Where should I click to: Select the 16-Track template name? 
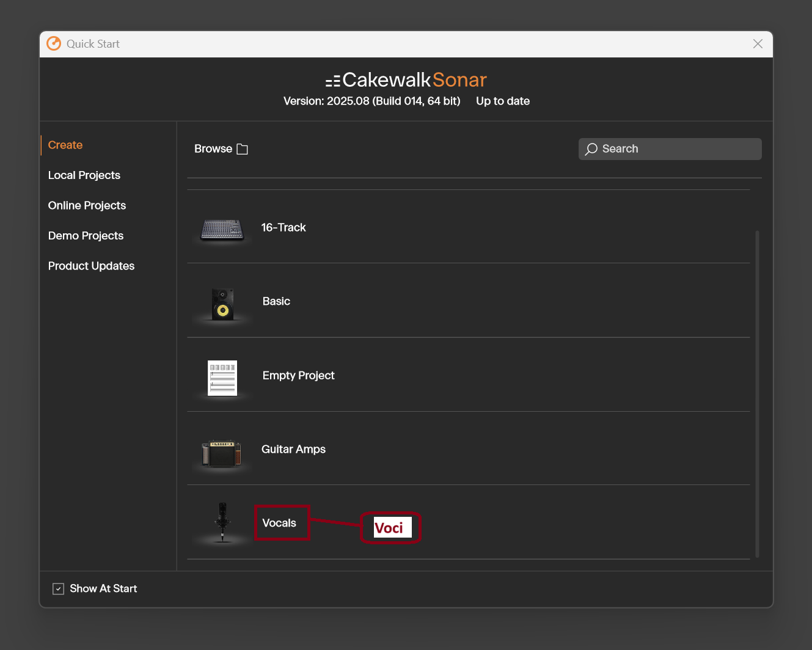coord(283,227)
